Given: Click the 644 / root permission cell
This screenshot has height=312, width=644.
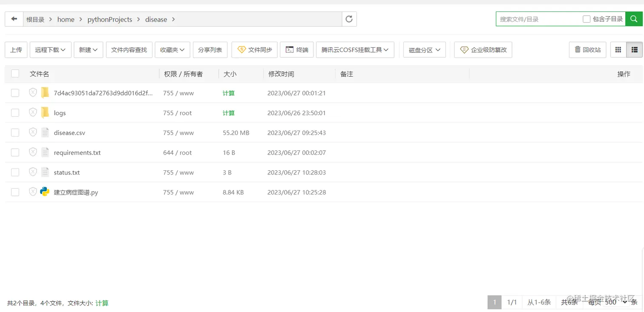Looking at the screenshot, I should (x=178, y=152).
